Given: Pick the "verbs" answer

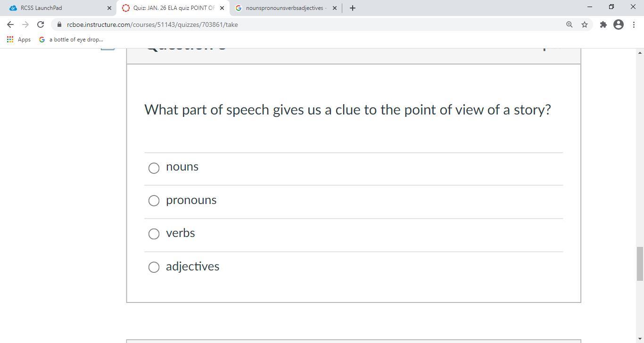Looking at the screenshot, I should coord(154,234).
